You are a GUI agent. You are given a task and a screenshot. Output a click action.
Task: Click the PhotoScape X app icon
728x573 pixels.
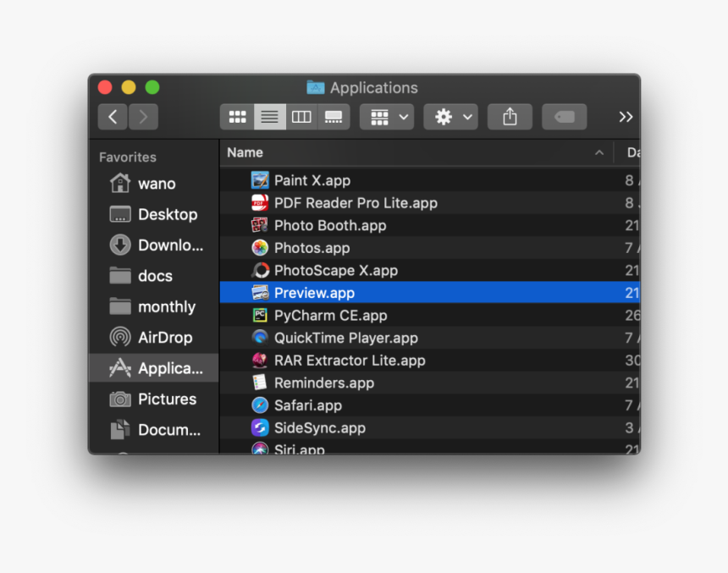click(260, 270)
